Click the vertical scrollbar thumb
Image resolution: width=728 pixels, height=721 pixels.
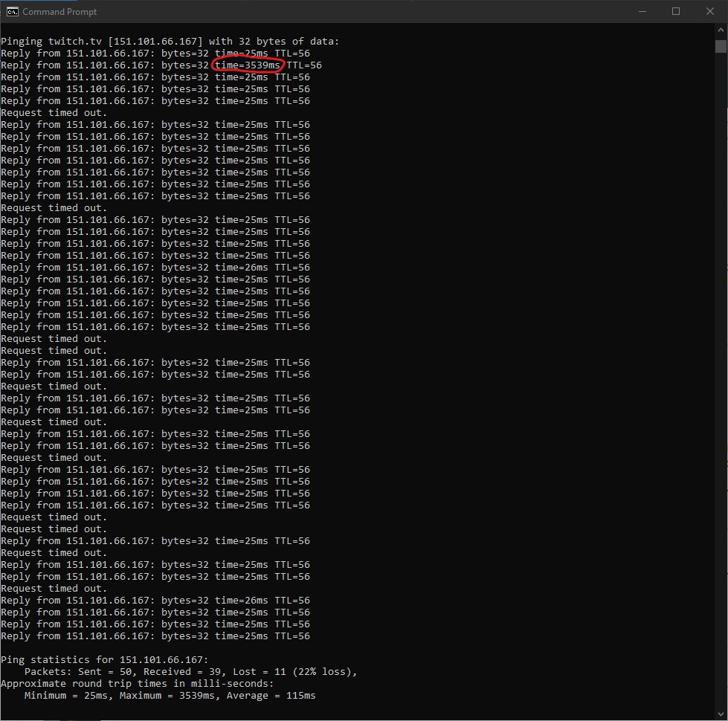(721, 46)
